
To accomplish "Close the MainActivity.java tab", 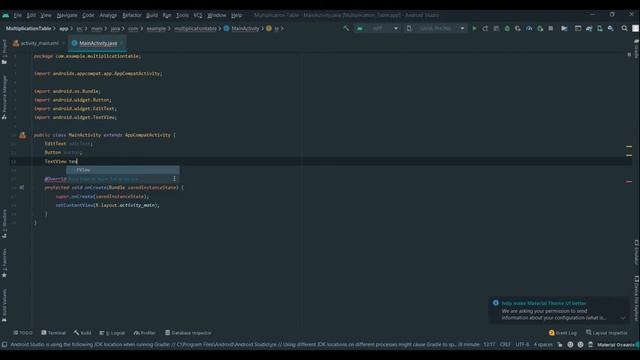I will (122, 43).
